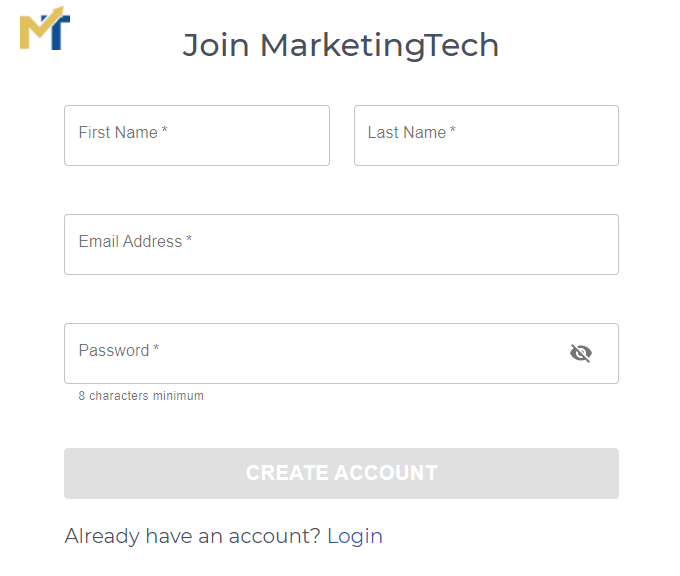The width and height of the screenshot is (680, 576).
Task: Click into the Email Address field
Action: pos(341,244)
